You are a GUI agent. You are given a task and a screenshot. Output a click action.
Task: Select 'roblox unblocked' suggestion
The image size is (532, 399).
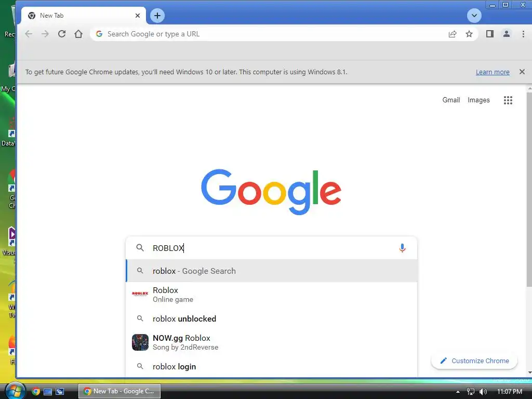click(x=271, y=318)
